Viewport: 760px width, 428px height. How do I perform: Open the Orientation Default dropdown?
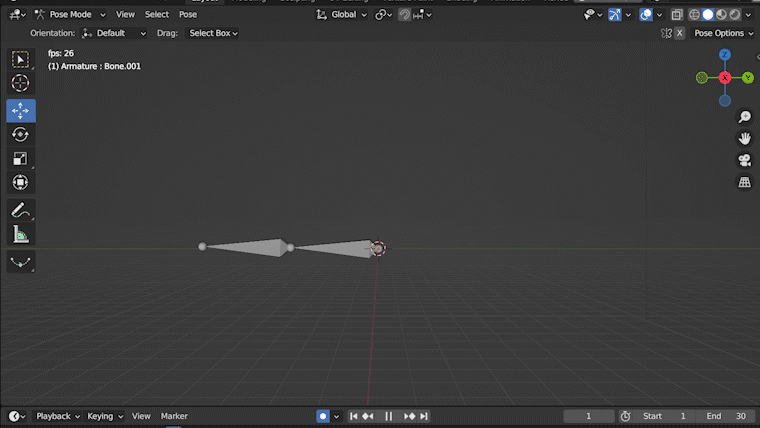[x=114, y=33]
